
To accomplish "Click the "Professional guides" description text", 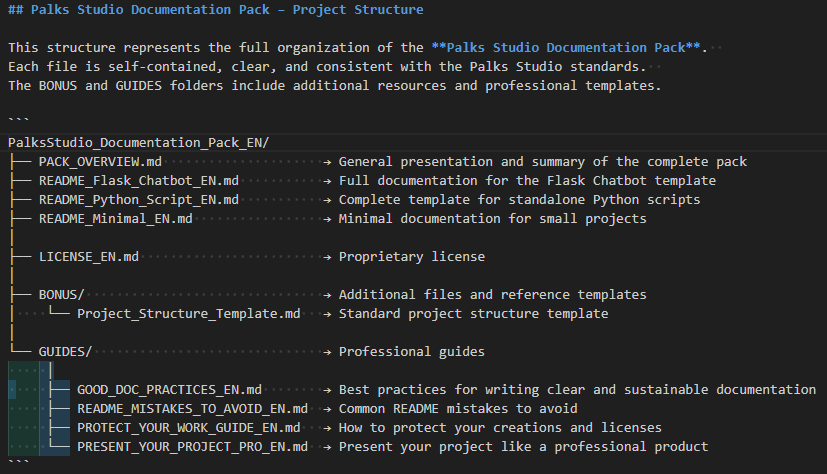I will pyautogui.click(x=412, y=352).
